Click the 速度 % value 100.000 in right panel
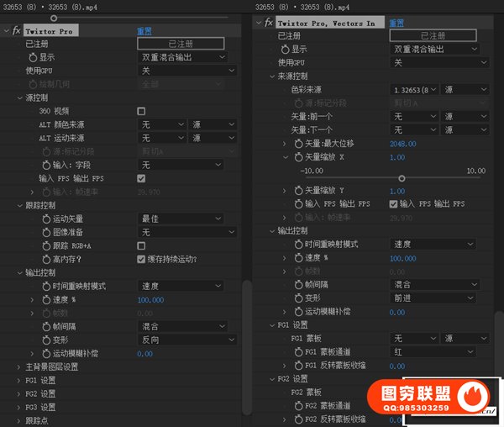The image size is (504, 427). tap(402, 259)
